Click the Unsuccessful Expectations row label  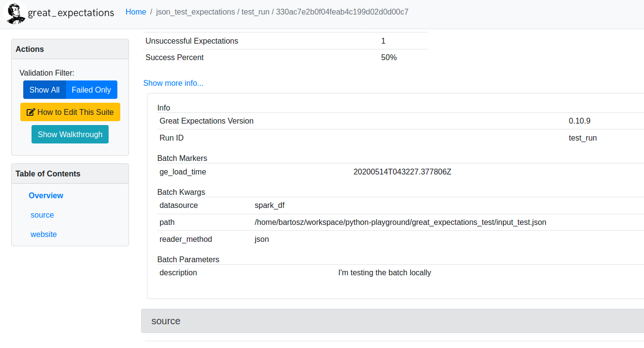click(x=192, y=41)
